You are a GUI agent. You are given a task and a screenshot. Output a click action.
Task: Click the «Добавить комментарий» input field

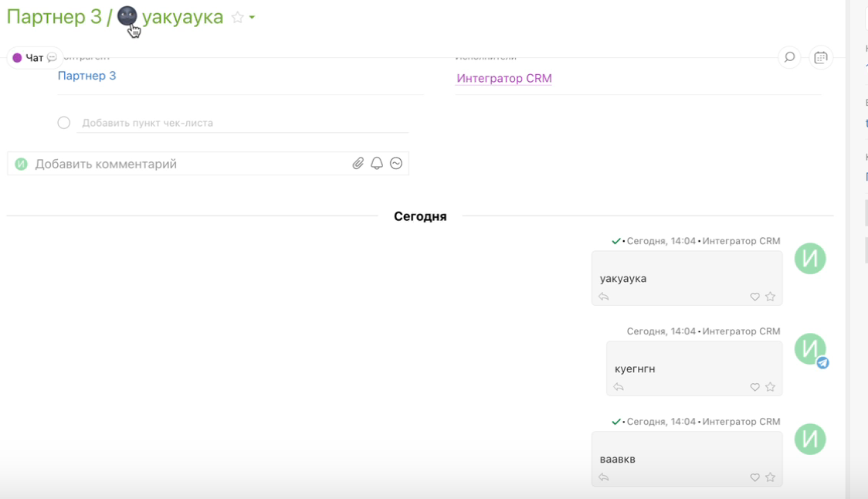click(185, 164)
